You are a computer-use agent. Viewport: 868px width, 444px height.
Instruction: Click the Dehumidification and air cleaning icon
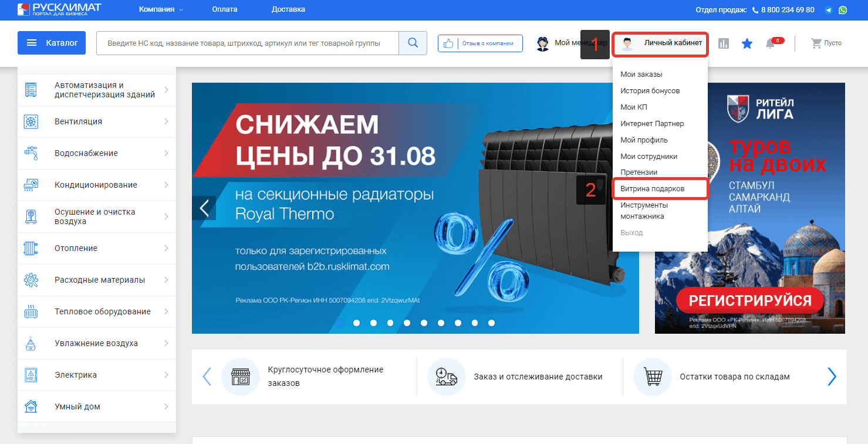point(31,216)
